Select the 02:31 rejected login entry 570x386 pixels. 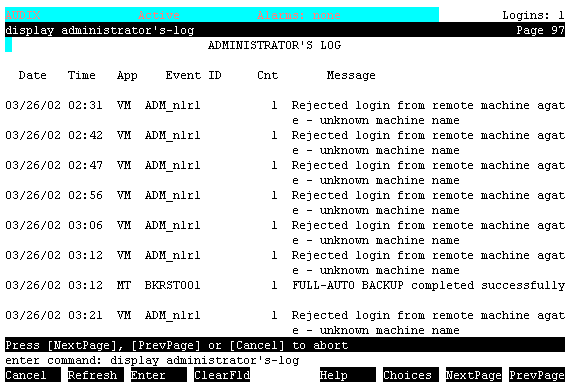tap(285, 113)
